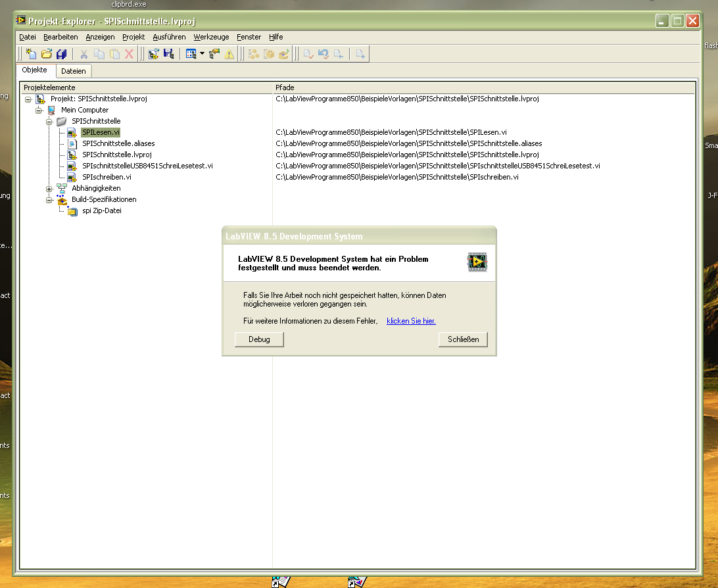Screen dimensions: 718x588
Task: Click the source control Check Out icon
Action: coord(339,54)
